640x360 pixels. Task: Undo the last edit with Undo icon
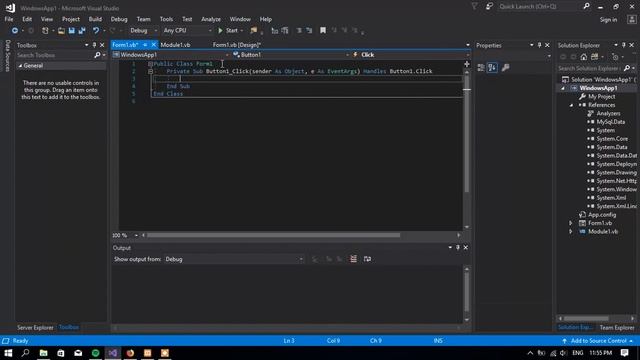(96, 31)
